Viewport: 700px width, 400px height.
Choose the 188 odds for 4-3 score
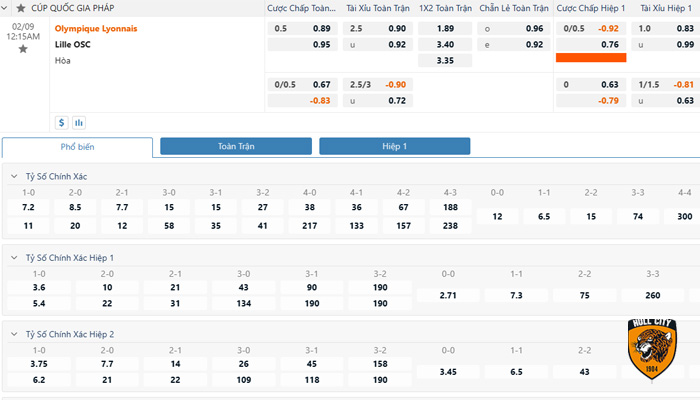tap(450, 208)
